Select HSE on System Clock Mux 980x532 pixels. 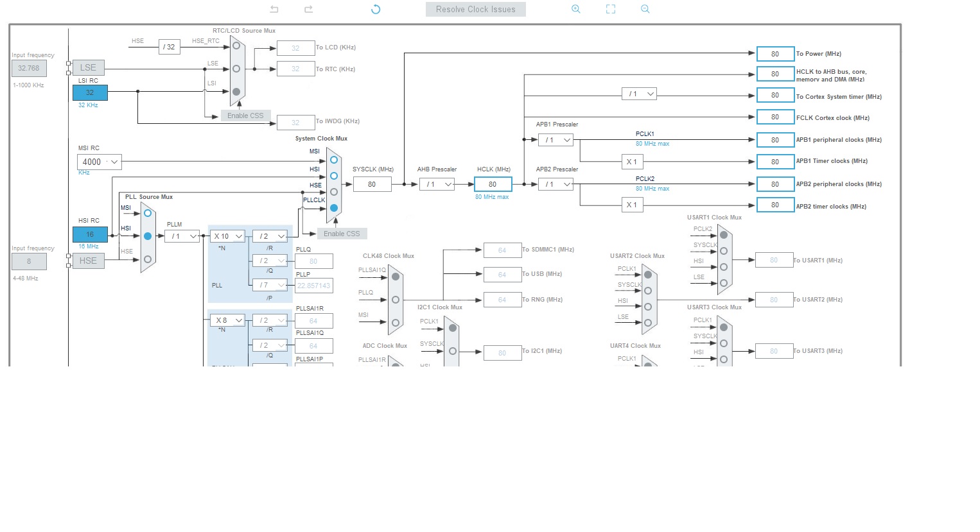click(x=334, y=192)
